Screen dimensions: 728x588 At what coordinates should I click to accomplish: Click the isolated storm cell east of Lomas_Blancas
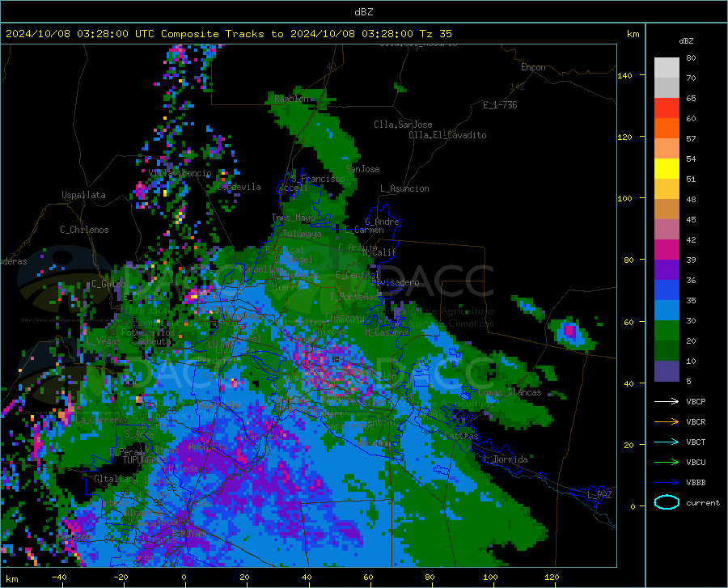[570, 332]
